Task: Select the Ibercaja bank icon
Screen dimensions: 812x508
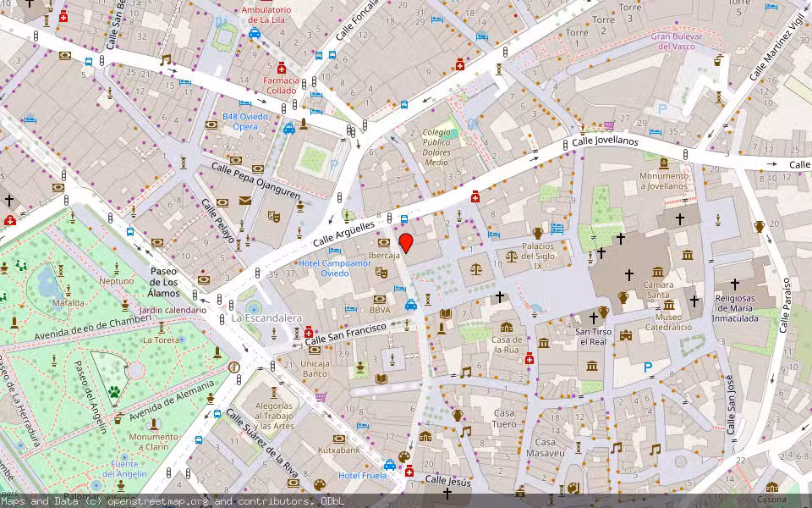Action: tap(384, 243)
